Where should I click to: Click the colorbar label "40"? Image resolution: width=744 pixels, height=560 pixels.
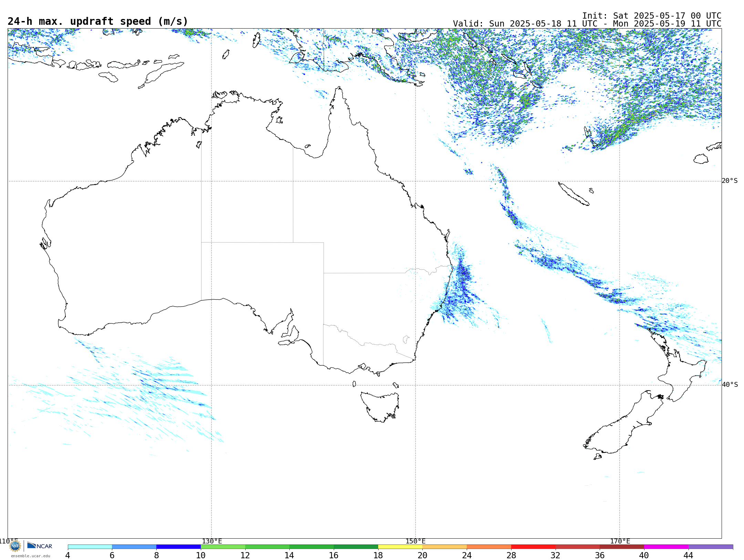click(x=644, y=555)
